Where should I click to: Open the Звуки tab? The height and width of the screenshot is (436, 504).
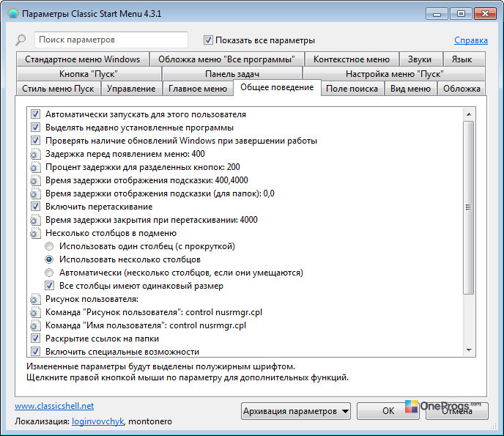420,59
